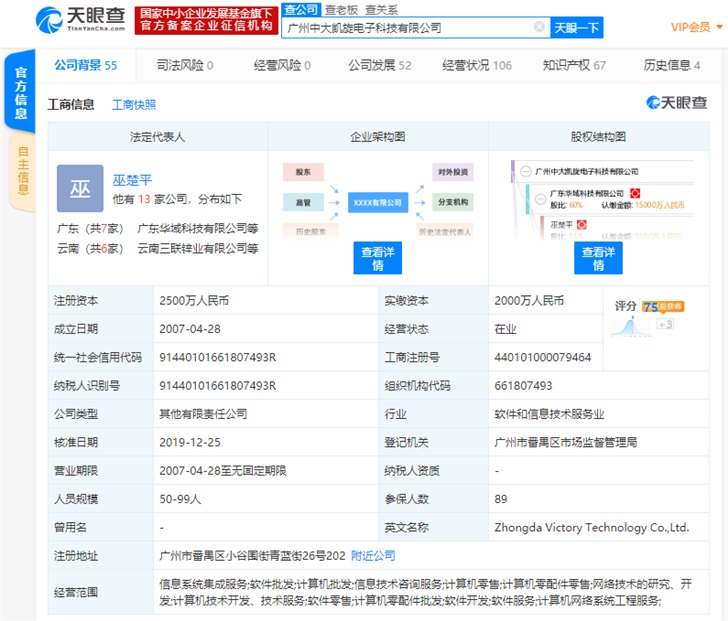
Task: Click the 天眼查 watermark logo at right
Action: (x=676, y=103)
